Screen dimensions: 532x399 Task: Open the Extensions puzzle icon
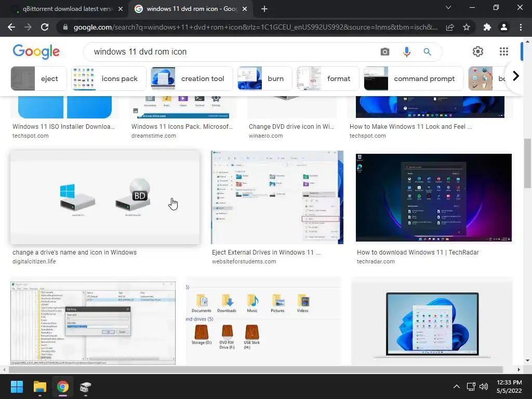pos(487,27)
